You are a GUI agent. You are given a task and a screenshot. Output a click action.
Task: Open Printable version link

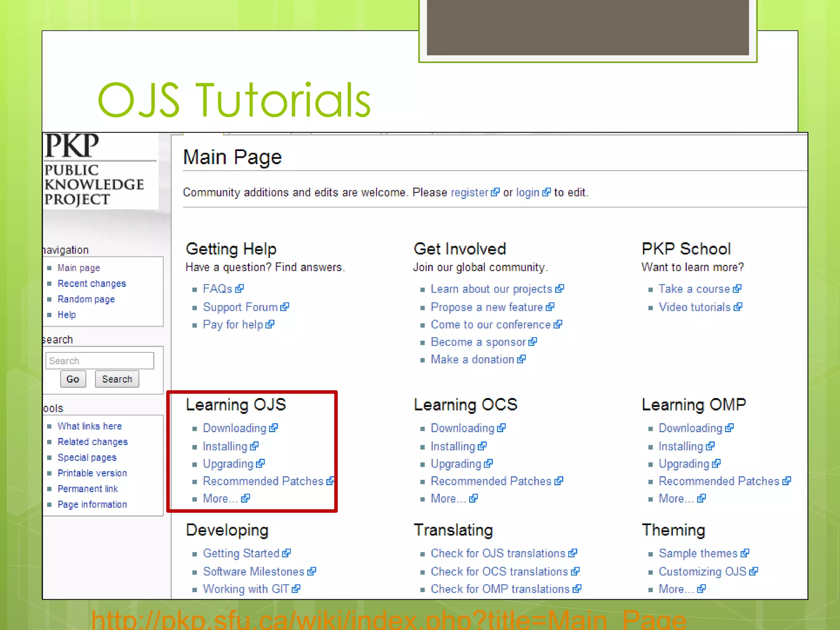pos(92,473)
